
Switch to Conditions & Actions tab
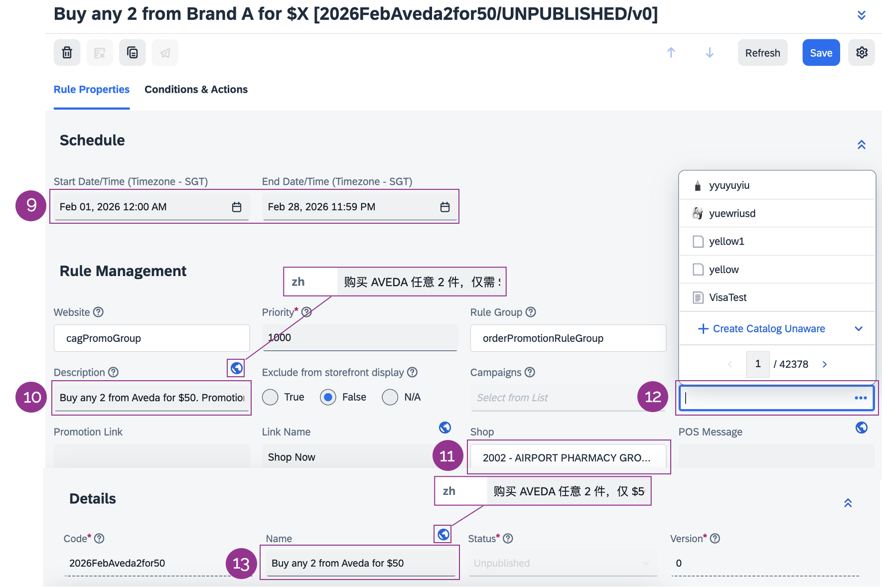point(196,89)
